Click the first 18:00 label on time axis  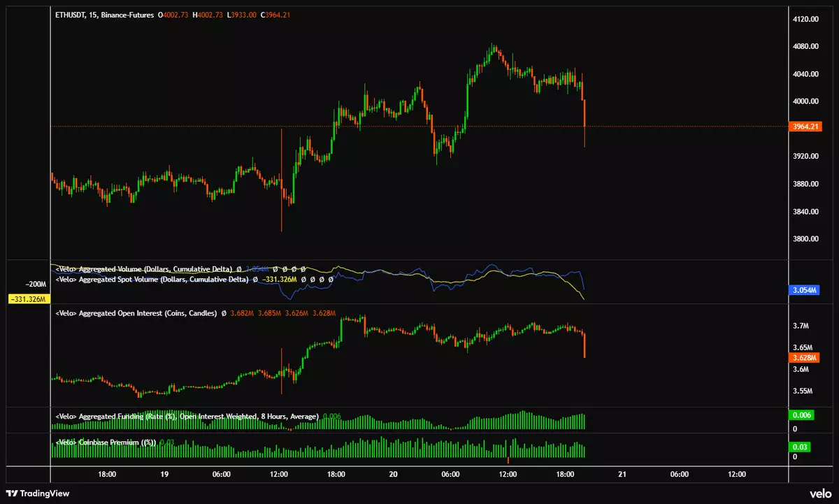(107, 474)
